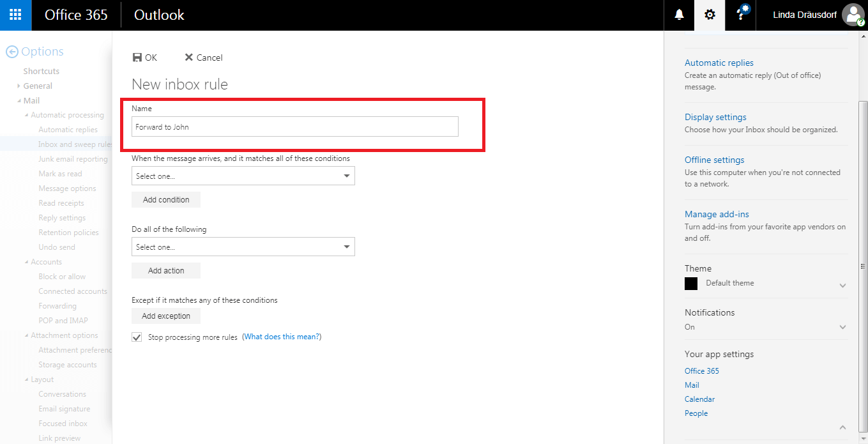Select Forwarding in options tree

point(57,306)
